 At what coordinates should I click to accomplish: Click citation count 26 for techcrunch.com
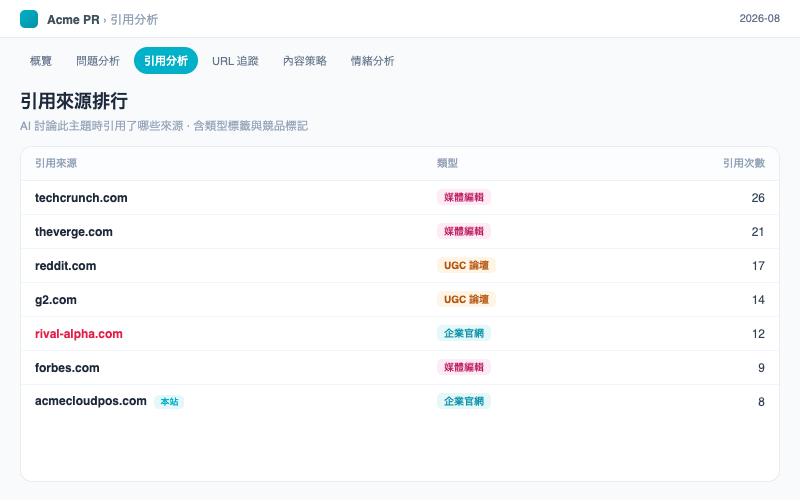coord(758,198)
